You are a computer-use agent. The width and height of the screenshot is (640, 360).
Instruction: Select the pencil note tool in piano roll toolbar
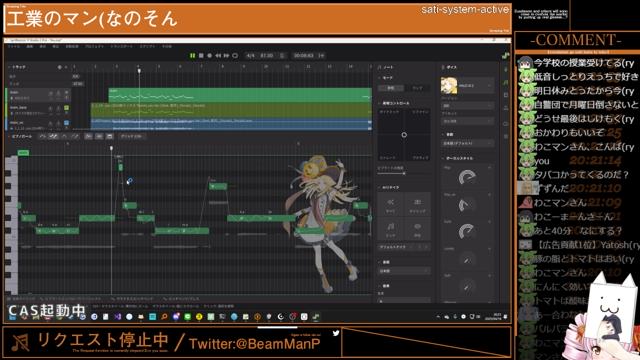click(x=53, y=136)
